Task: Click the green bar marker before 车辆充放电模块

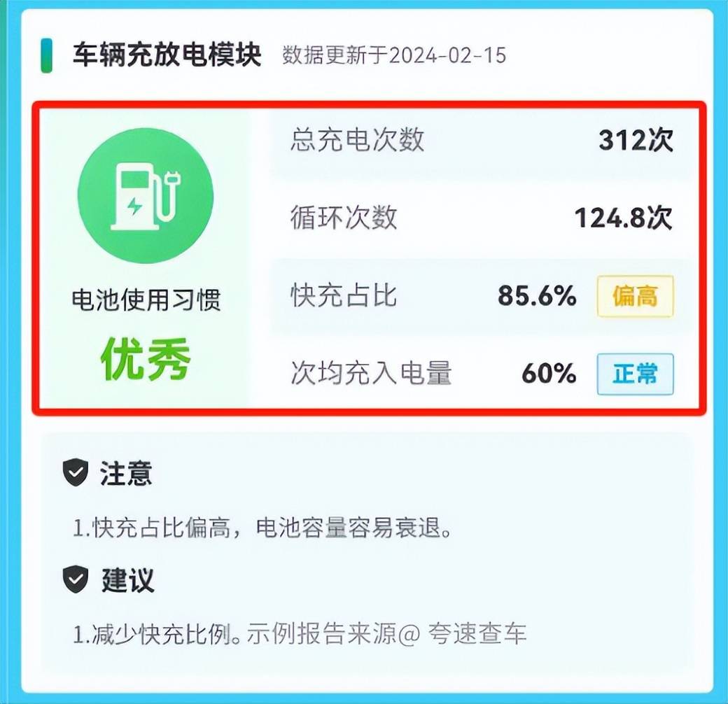Action: [x=46, y=56]
